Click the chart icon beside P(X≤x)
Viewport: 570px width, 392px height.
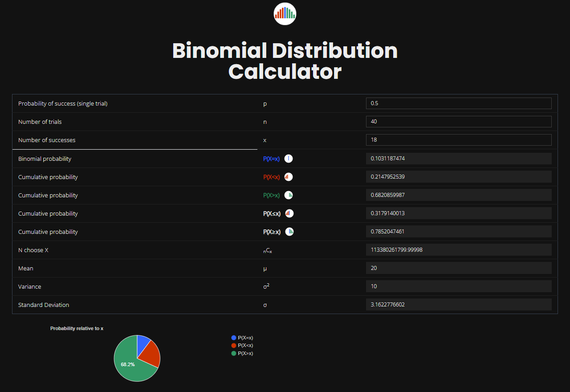(289, 213)
